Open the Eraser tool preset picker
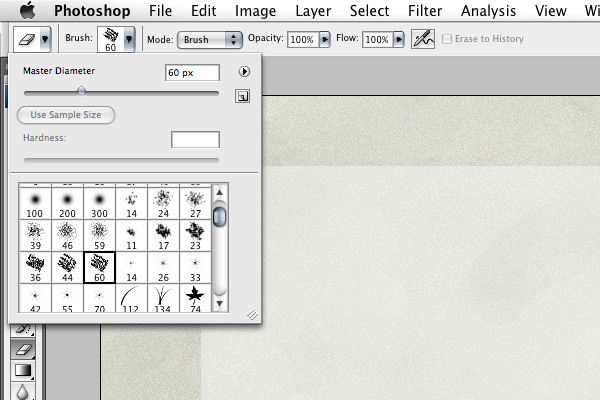600x400 pixels. (x=45, y=39)
